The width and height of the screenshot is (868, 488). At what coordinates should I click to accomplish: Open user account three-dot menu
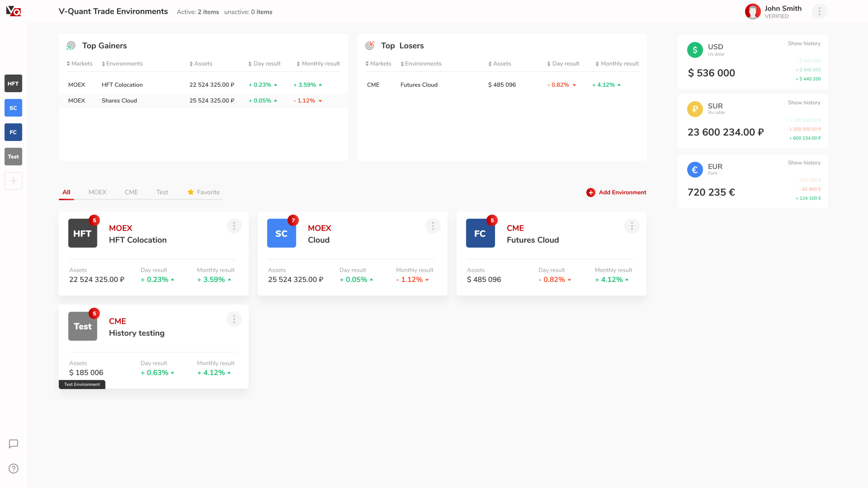819,12
